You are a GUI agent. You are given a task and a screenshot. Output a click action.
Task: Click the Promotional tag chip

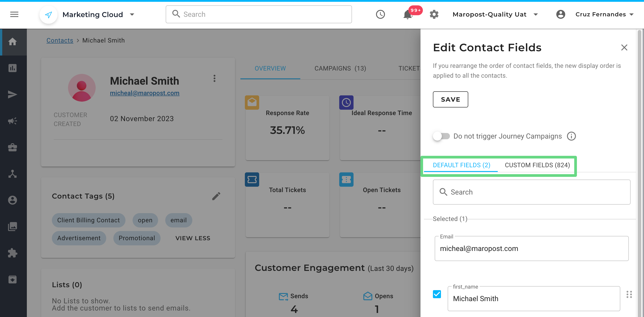(137, 238)
